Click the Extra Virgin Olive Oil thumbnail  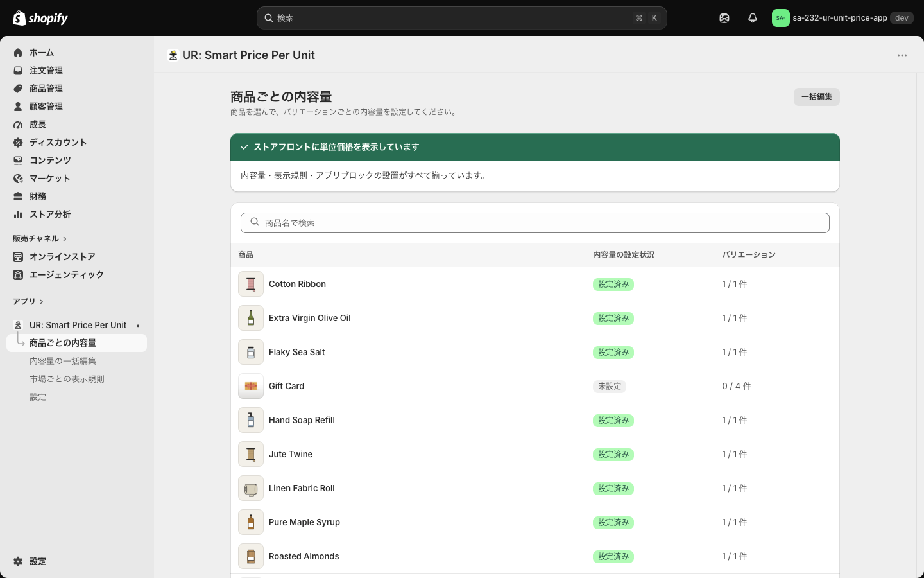point(251,318)
